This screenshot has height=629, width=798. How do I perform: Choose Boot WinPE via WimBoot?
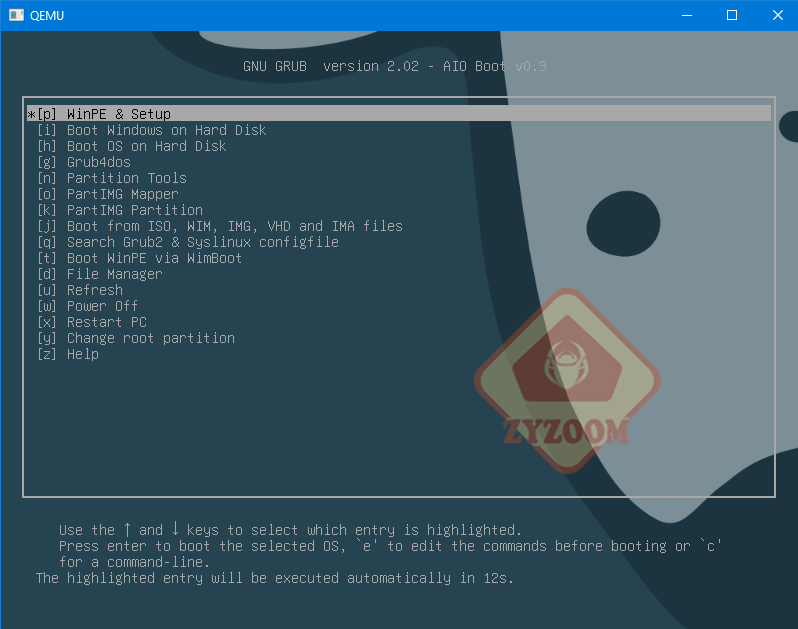pyautogui.click(x=139, y=258)
